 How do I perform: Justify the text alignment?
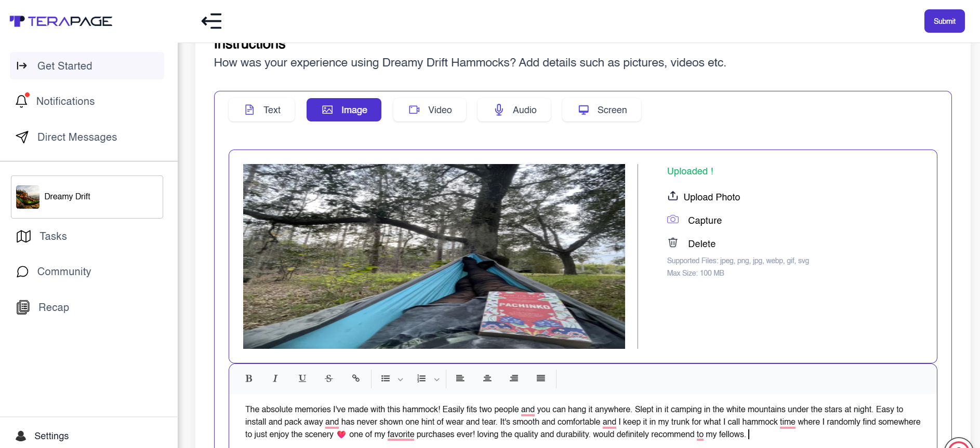tap(540, 378)
